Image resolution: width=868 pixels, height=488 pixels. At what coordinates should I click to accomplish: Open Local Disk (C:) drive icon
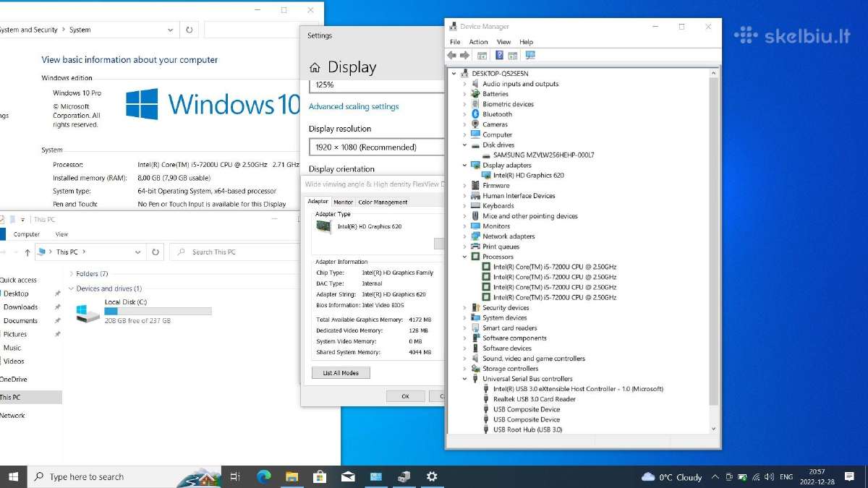pyautogui.click(x=88, y=312)
